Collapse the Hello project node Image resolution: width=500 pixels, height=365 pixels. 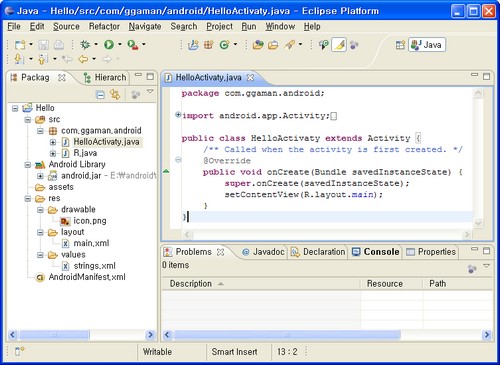(15, 108)
